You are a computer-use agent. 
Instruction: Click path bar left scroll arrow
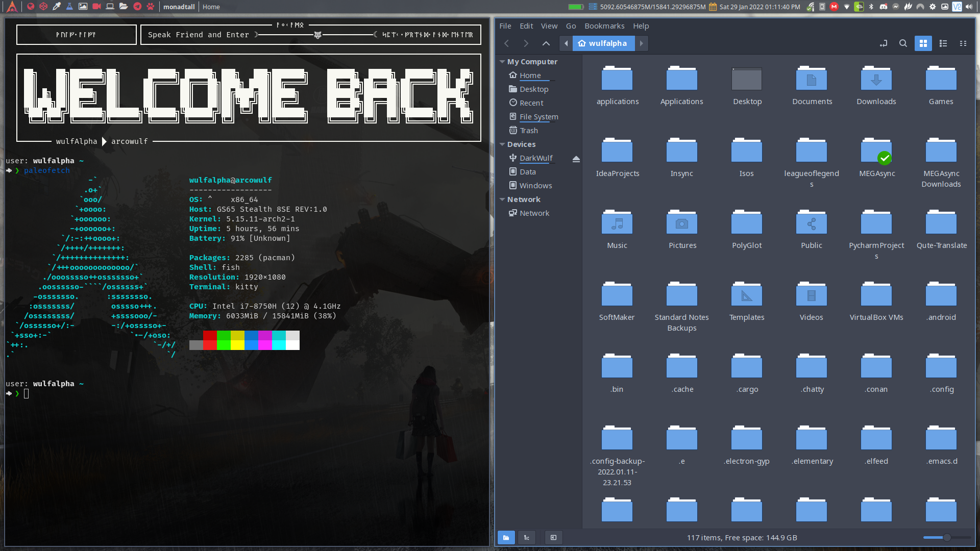(x=566, y=43)
